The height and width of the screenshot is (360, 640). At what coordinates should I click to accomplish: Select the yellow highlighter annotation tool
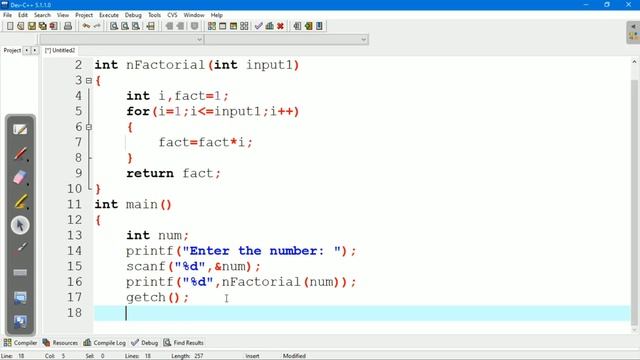coord(20,202)
